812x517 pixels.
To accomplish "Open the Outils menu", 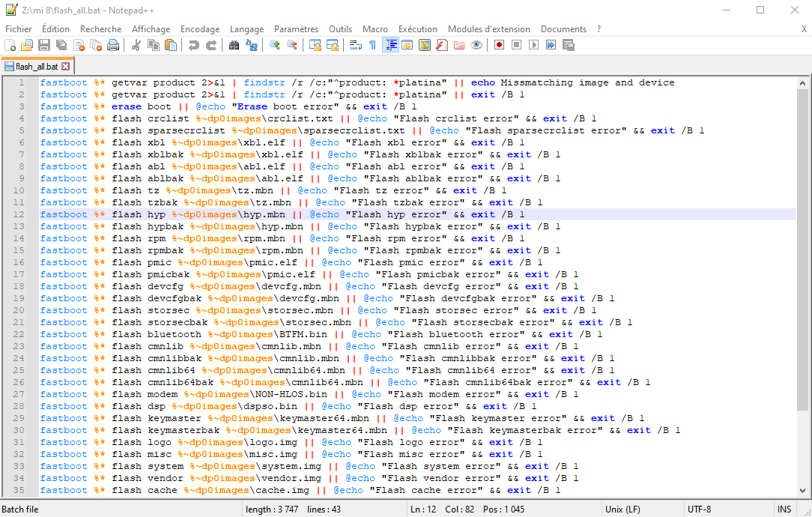I will coord(340,29).
